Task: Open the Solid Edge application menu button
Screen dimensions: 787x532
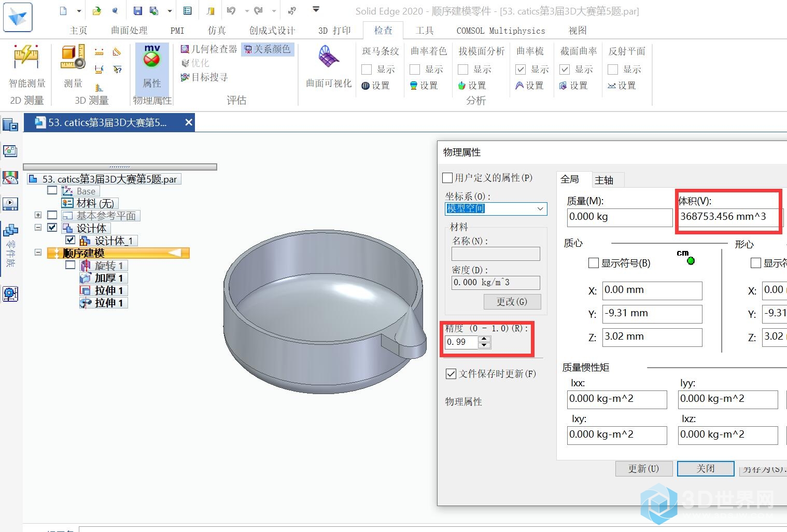Action: (18, 17)
